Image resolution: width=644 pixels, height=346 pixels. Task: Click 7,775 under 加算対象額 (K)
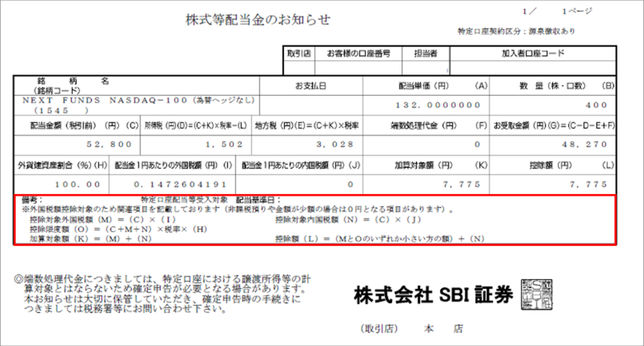462,184
